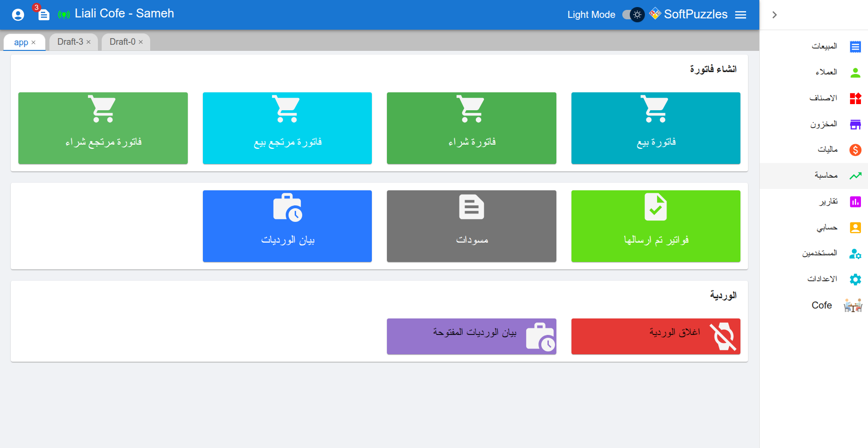
Task: Close the app tab
Action: coord(33,42)
